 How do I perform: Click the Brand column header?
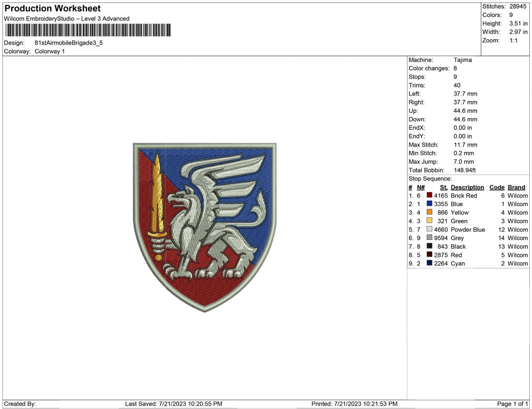[x=516, y=187]
